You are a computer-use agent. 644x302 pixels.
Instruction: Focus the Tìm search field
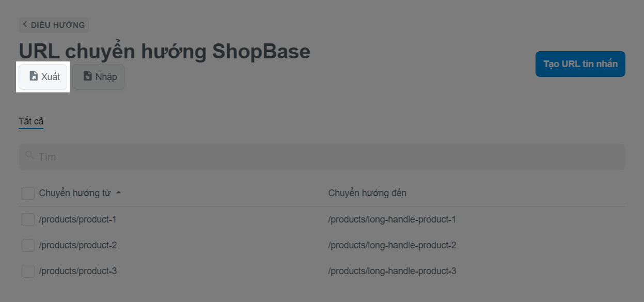tap(325, 156)
